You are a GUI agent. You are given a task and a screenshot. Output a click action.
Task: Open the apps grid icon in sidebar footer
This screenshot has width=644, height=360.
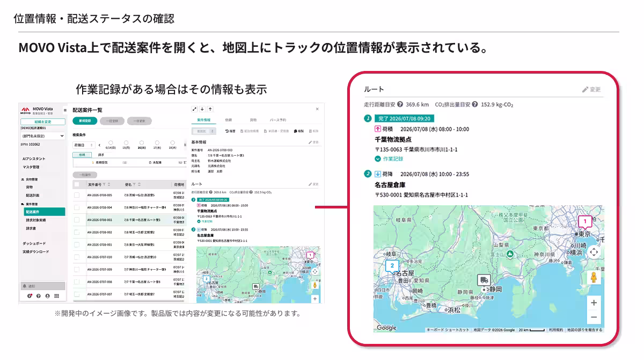56,296
